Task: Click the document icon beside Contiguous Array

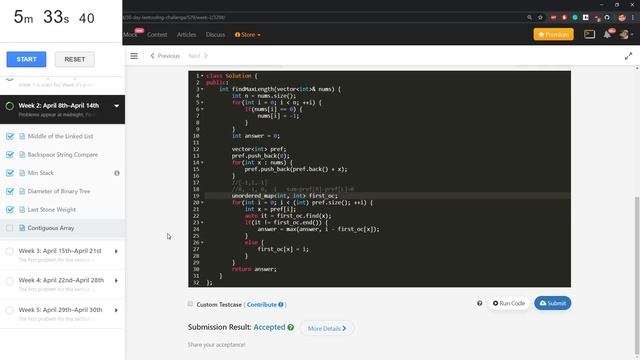Action: 22,228
